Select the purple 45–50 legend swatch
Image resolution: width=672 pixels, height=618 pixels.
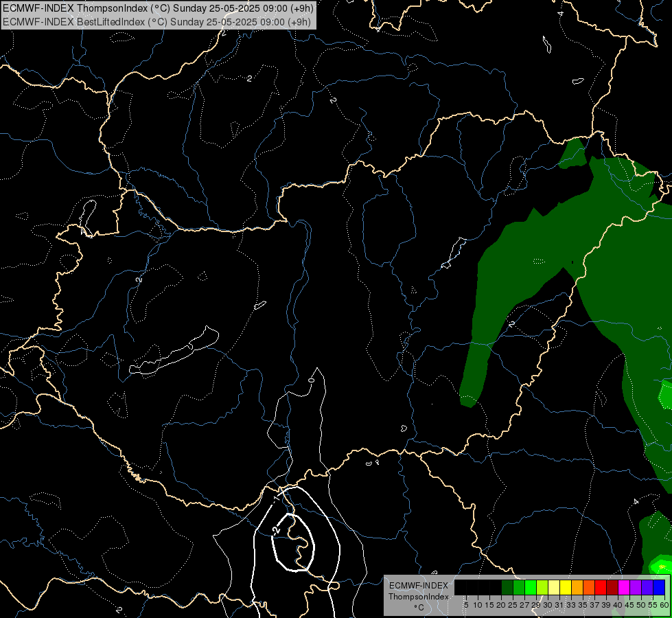click(636, 587)
